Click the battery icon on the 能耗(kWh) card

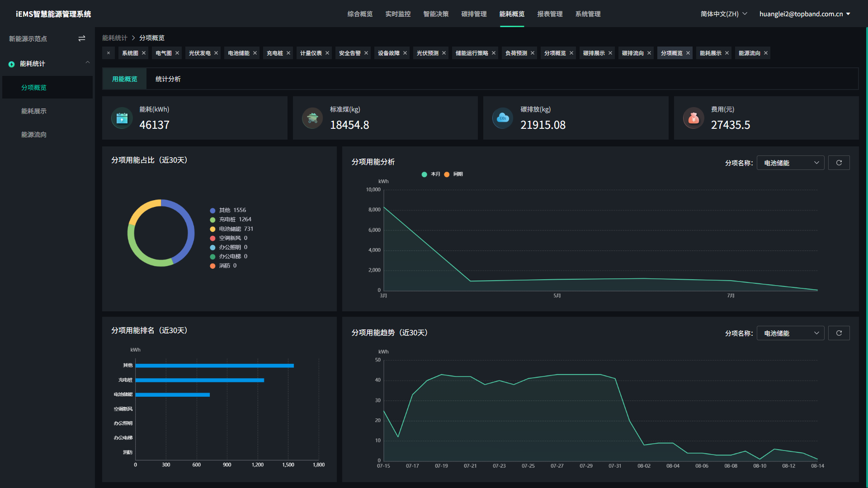tap(121, 118)
